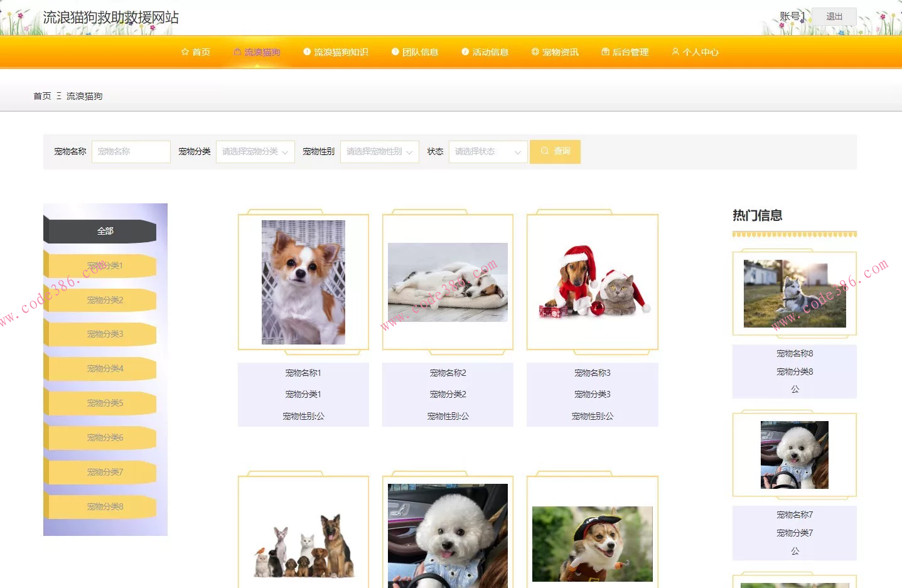Expand the 宠物分类 dropdown
The height and width of the screenshot is (588, 902).
click(255, 152)
